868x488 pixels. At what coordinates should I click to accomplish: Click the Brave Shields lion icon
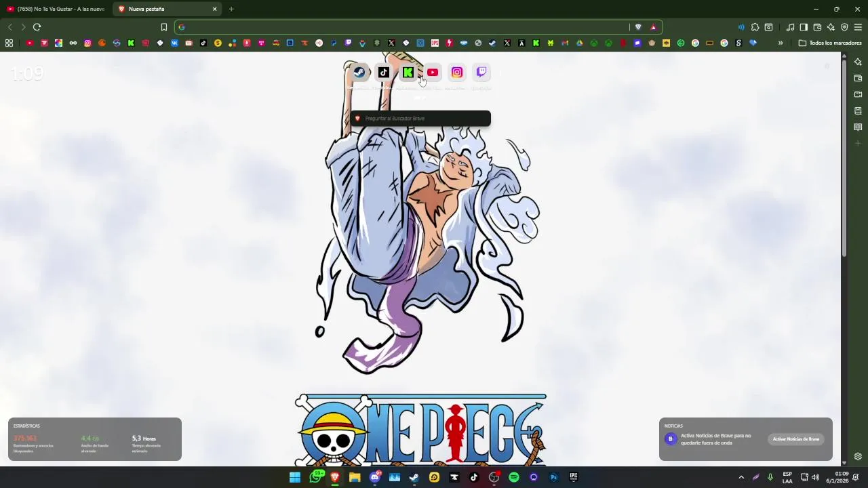638,27
